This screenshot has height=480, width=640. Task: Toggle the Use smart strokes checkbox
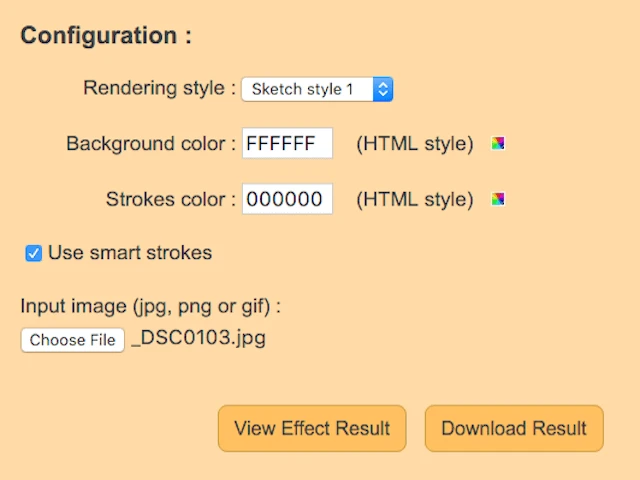pos(33,253)
